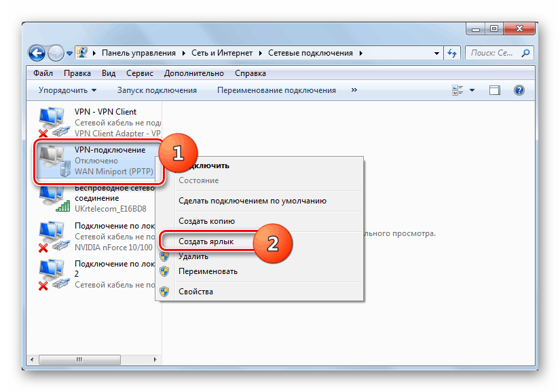Show more toolbar commands chevron
The image size is (560, 392).
[x=354, y=90]
